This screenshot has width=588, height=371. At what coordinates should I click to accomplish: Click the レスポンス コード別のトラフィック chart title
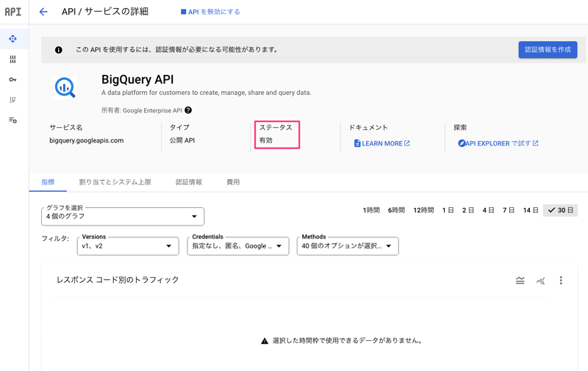[x=118, y=280]
